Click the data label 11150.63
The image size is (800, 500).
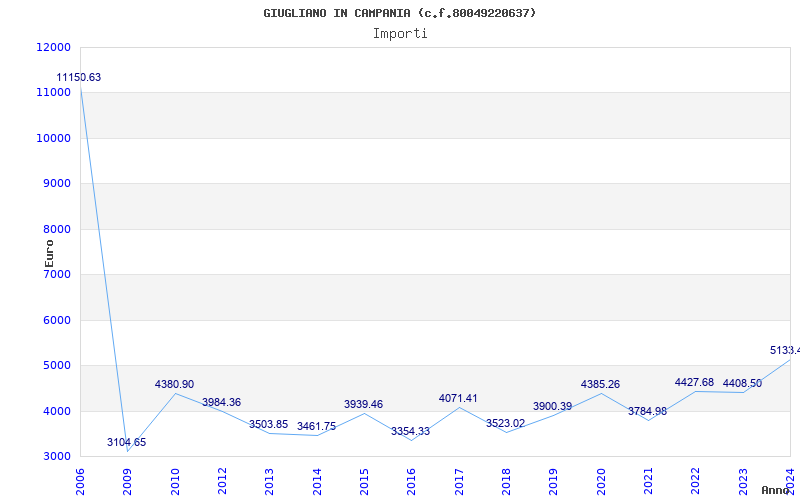79,78
